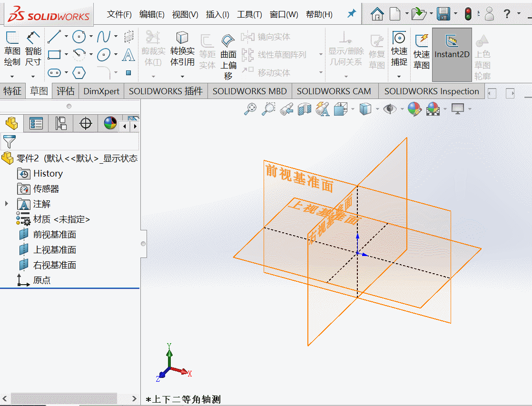Screen dimensions: 532x406
Task: Open the Smart Dimension dropdown arrow
Action: point(33,77)
